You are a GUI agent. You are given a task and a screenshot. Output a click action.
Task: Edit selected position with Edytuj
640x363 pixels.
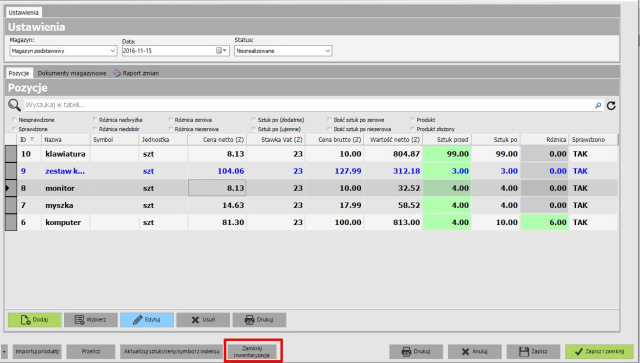[x=147, y=320]
